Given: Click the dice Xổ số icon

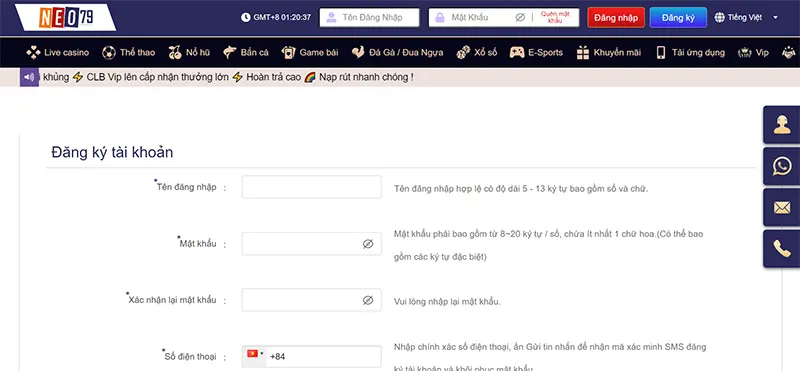Looking at the screenshot, I should coord(463,53).
